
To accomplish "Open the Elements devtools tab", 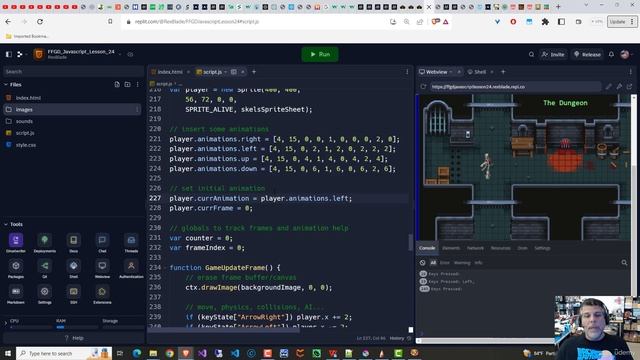I will pyautogui.click(x=451, y=248).
